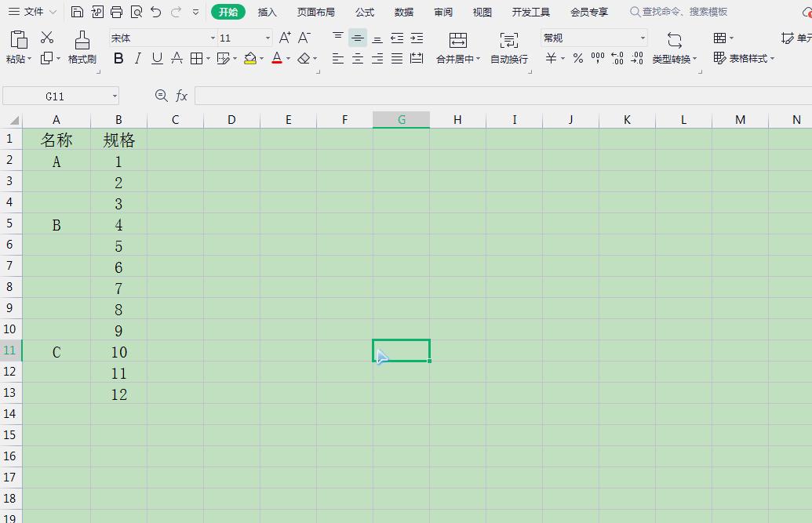
Task: Toggle Italic formatting
Action: coord(138,59)
